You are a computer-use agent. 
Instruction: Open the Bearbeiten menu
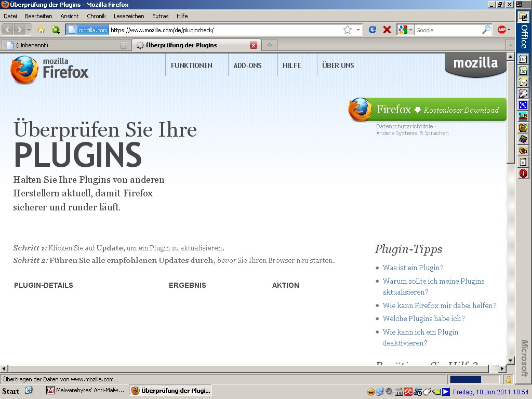[38, 16]
